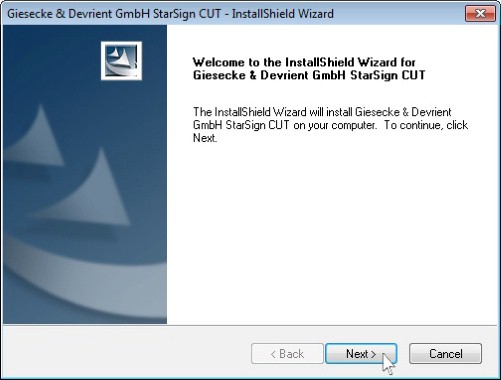Click the greyed-out < Back button
501x380 pixels.
click(x=287, y=353)
